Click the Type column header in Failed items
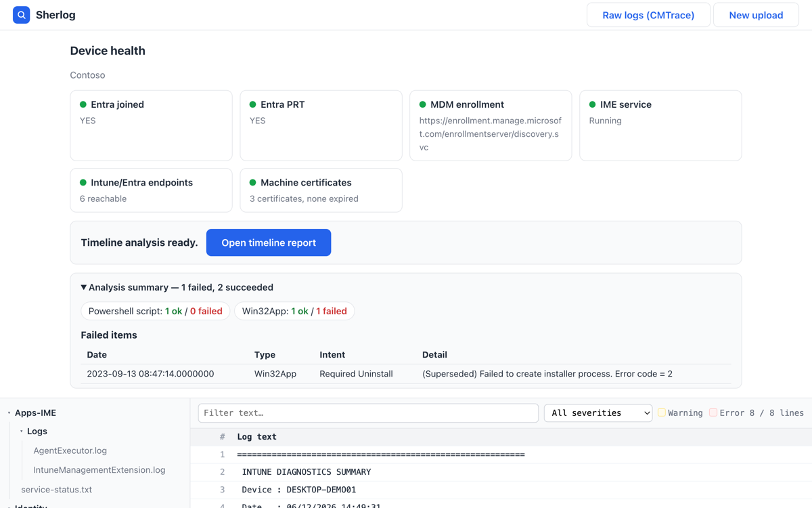812x508 pixels. click(x=265, y=355)
